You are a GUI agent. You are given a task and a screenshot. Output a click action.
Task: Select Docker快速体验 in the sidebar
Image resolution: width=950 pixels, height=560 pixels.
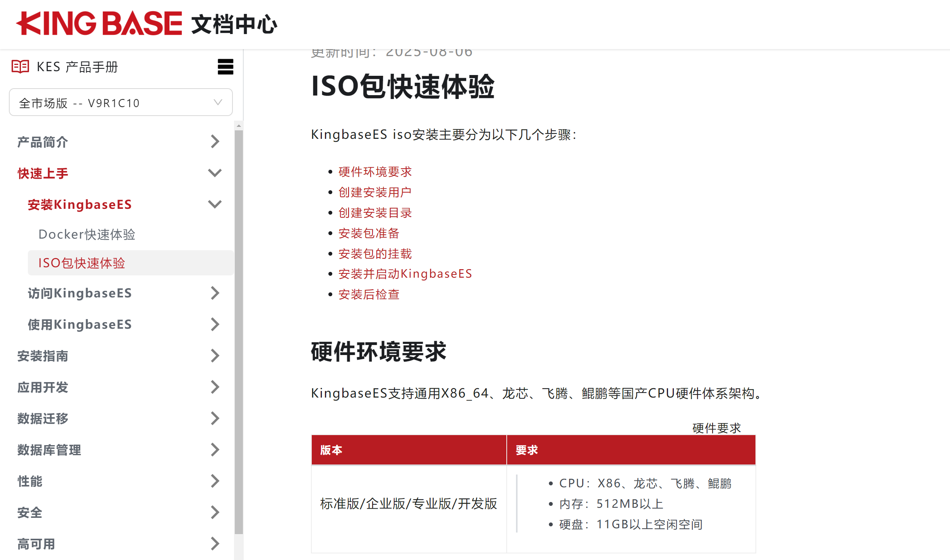point(87,234)
